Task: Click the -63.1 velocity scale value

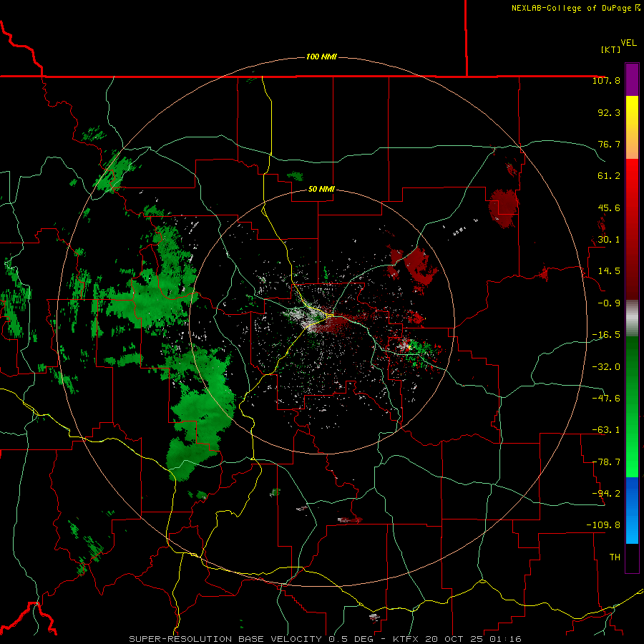Action: (606, 430)
